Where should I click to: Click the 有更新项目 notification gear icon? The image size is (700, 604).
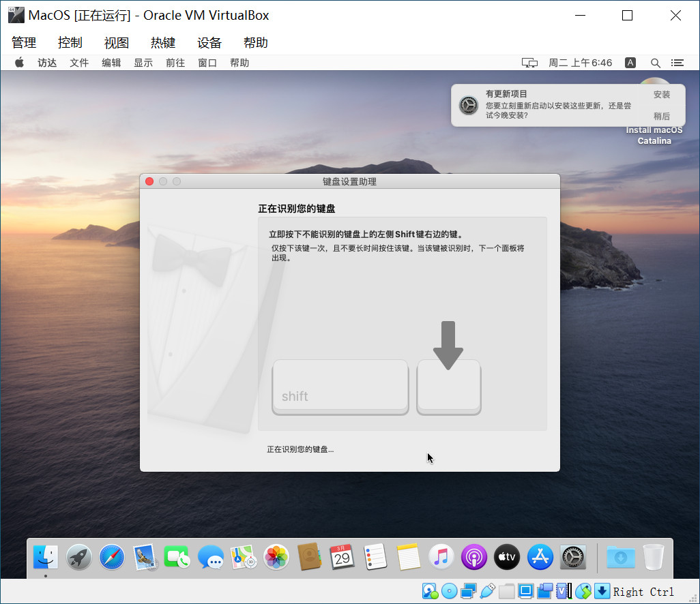pyautogui.click(x=469, y=105)
